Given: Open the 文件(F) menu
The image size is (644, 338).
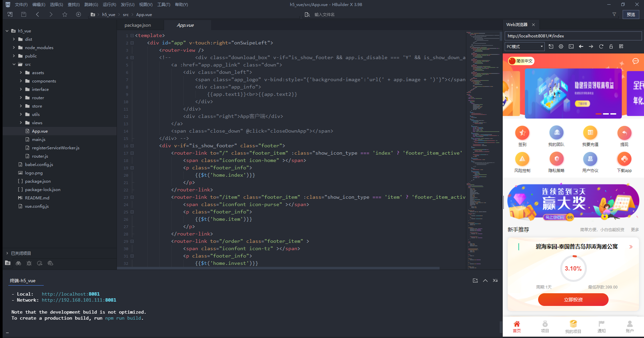Looking at the screenshot, I should [x=21, y=5].
